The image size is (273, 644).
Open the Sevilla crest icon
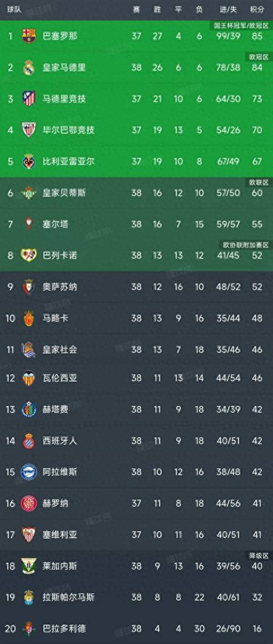(28, 534)
